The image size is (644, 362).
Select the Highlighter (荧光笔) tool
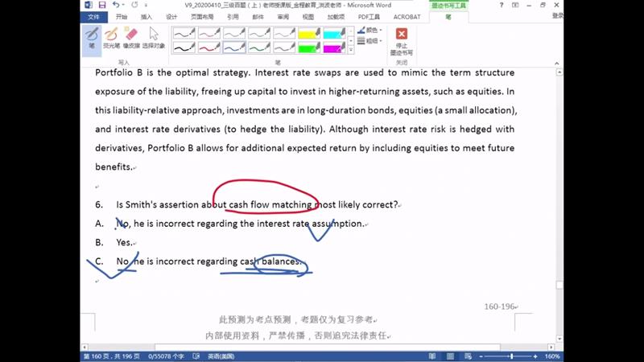click(x=111, y=38)
